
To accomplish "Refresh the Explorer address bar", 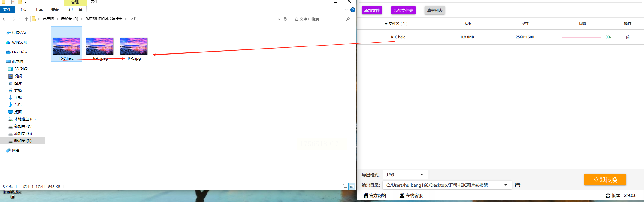I will pos(285,19).
